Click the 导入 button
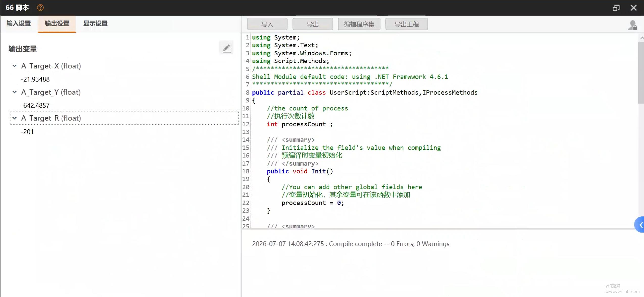Viewport: 644px width, 297px height. pos(267,24)
